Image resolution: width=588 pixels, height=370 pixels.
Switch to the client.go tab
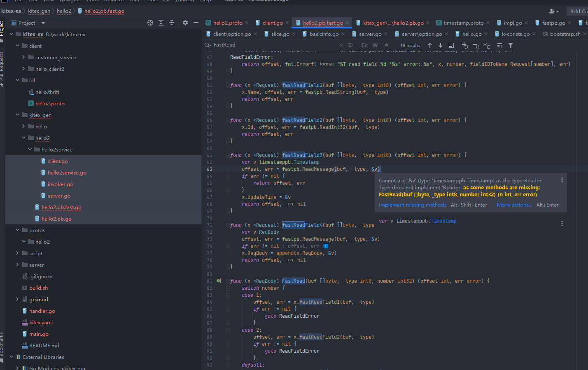pos(273,23)
